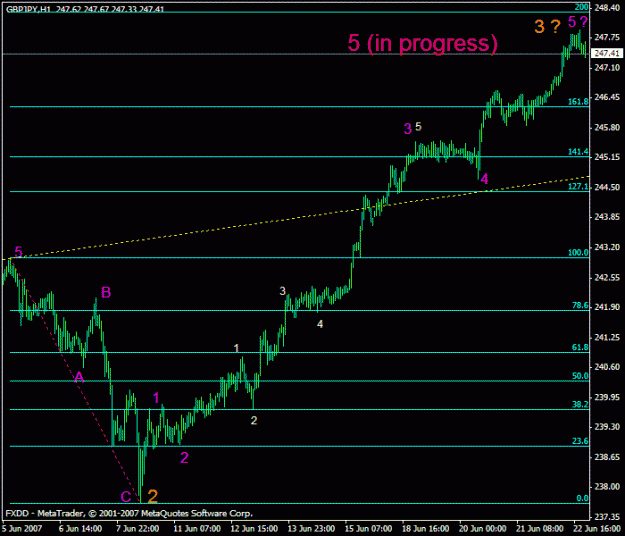Viewport: 625px width, 536px height.
Task: Click "13 Jun 23:00" on the time axis
Action: 311,528
